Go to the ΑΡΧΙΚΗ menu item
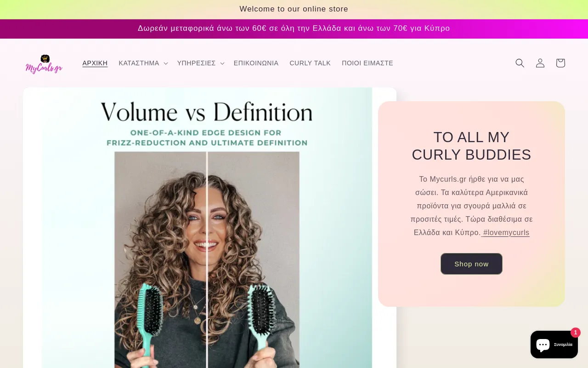The image size is (588, 368). [95, 63]
